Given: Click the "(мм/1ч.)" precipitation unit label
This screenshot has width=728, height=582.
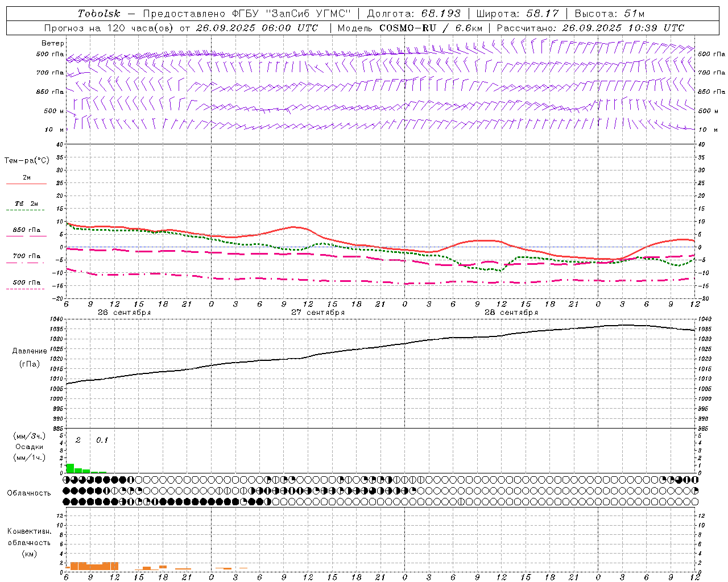Looking at the screenshot, I should 30,458.
